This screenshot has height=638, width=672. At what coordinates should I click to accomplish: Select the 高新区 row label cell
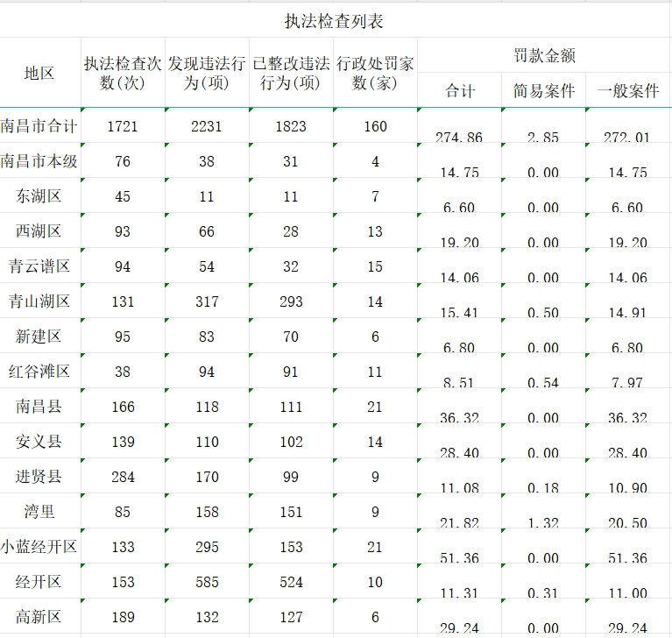click(x=39, y=617)
